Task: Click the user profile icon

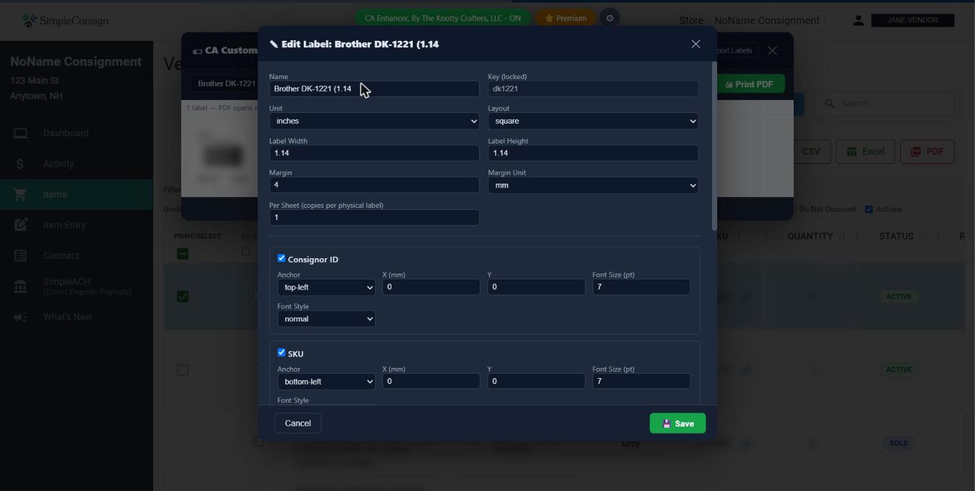Action: [x=858, y=21]
